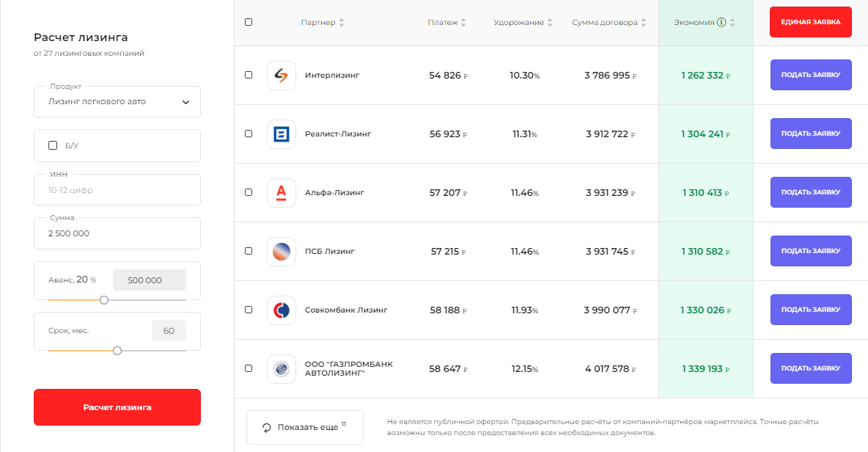Click the Срок, мес. slider handle

pyautogui.click(x=117, y=351)
